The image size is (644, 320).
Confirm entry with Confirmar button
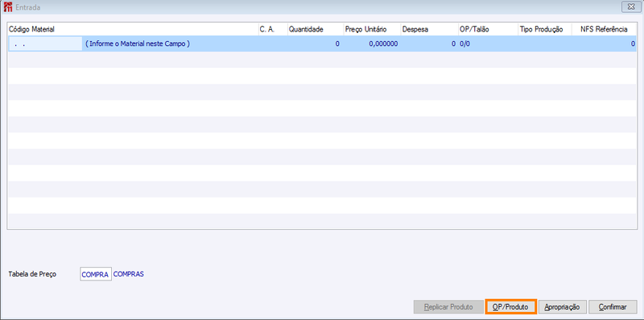[x=613, y=307]
